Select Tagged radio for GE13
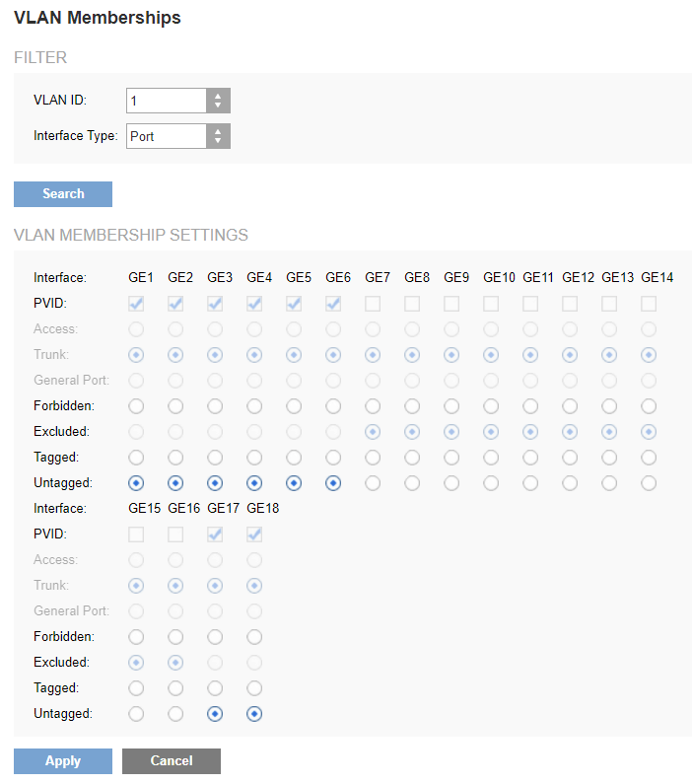 click(x=609, y=458)
